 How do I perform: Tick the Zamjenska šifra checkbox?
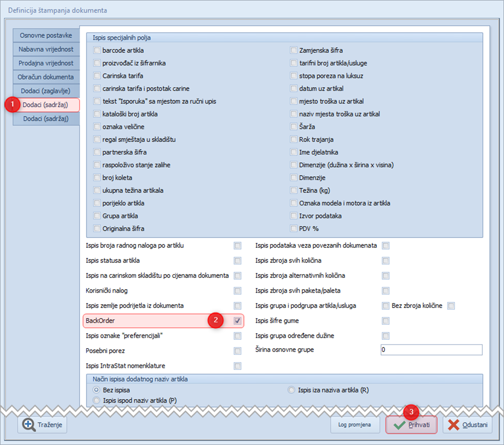(294, 50)
